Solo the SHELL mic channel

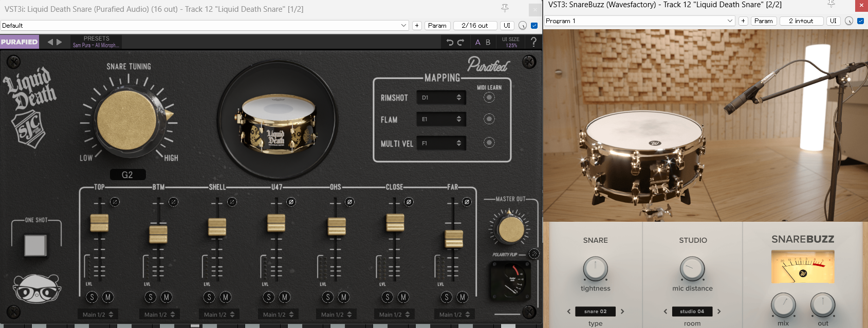click(x=209, y=297)
